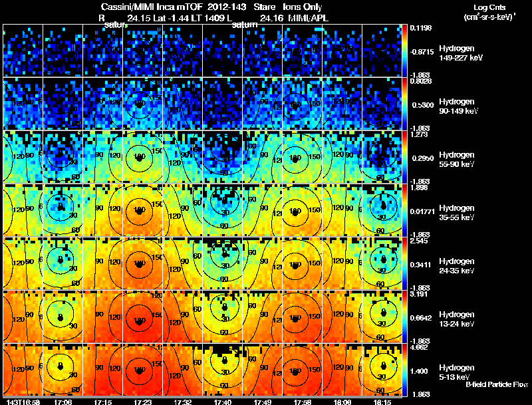Click the colorbar maximum value 3.191
Screen dimensions: 532x405
pos(419,294)
